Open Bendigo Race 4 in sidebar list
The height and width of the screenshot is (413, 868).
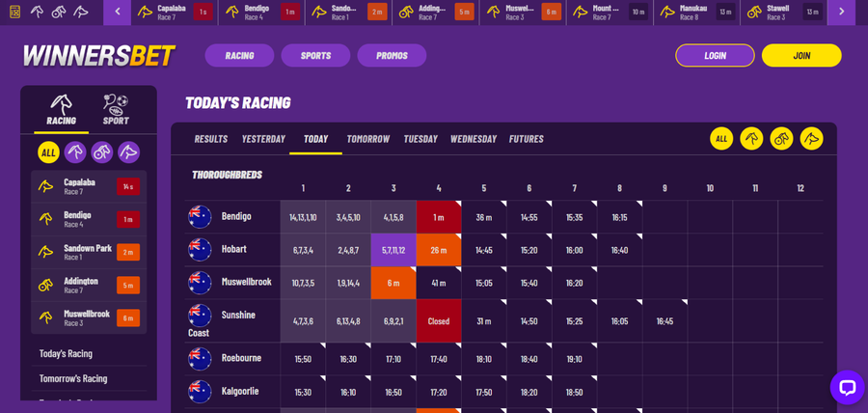click(89, 219)
